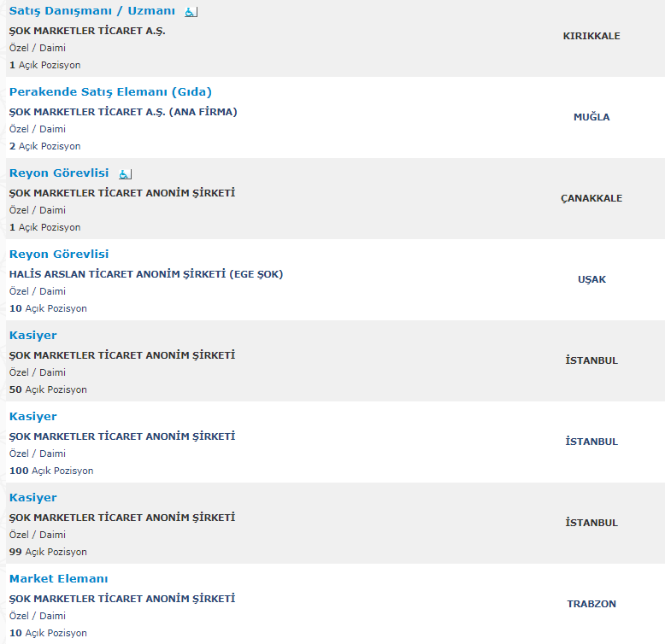The height and width of the screenshot is (644, 665).
Task: Open the Kasiyer job with 99 open positions
Action: [x=33, y=497]
